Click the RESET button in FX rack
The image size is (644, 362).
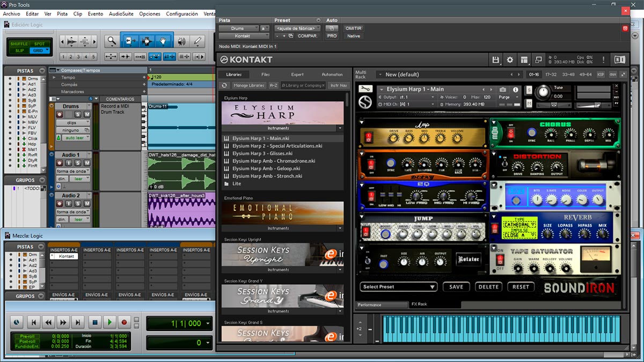coord(521,287)
